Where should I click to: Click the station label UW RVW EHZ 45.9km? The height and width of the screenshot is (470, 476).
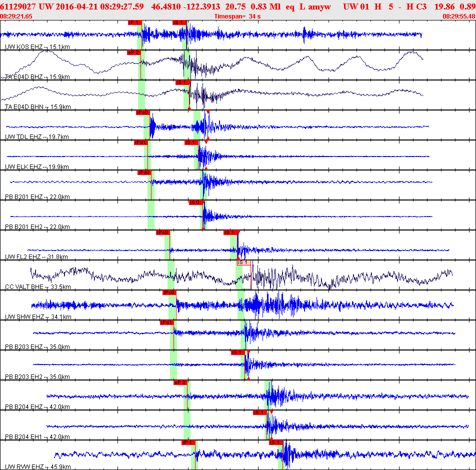(38, 466)
